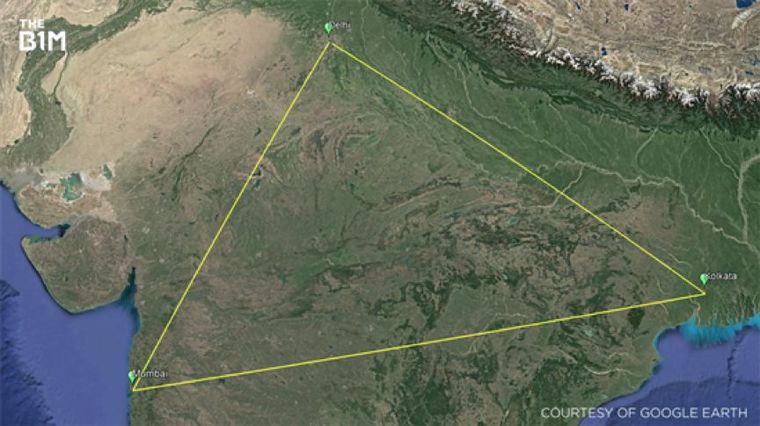Select the Delhi text label
Viewport: 760px width, 426px height.
[341, 25]
